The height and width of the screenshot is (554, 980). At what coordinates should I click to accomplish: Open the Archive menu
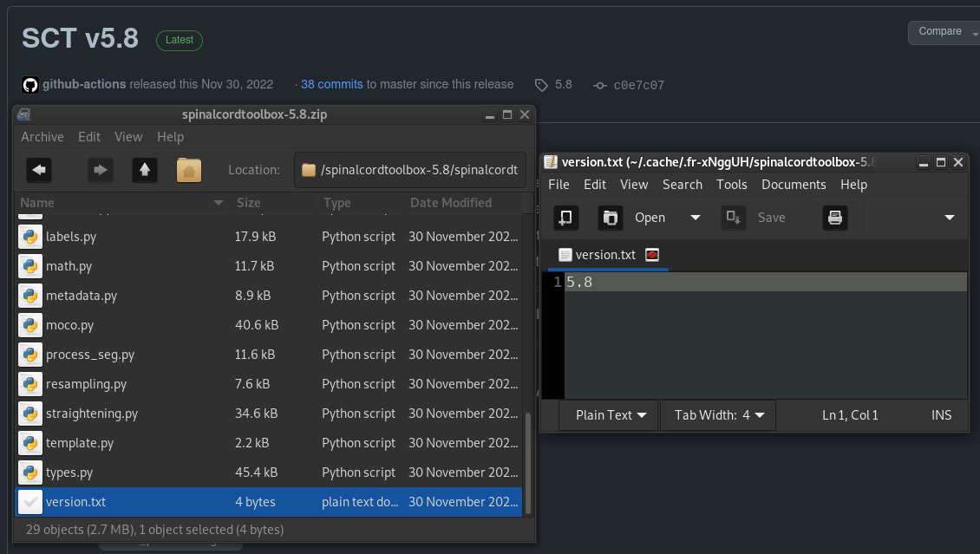pos(42,136)
